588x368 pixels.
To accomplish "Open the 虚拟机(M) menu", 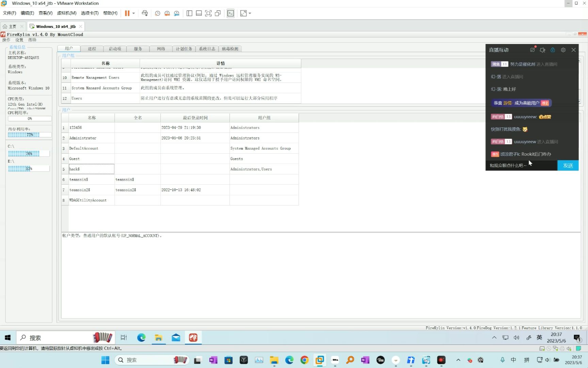I will (67, 13).
